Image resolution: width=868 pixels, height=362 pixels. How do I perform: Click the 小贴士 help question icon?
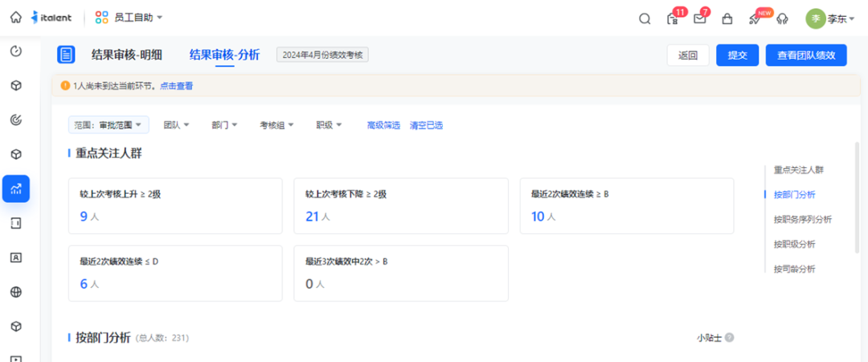pyautogui.click(x=730, y=338)
